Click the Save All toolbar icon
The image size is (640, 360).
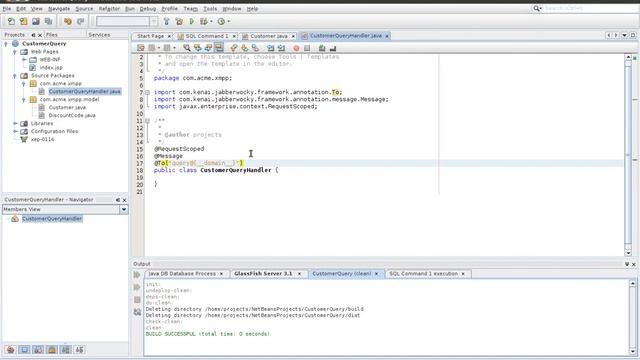tap(49, 21)
